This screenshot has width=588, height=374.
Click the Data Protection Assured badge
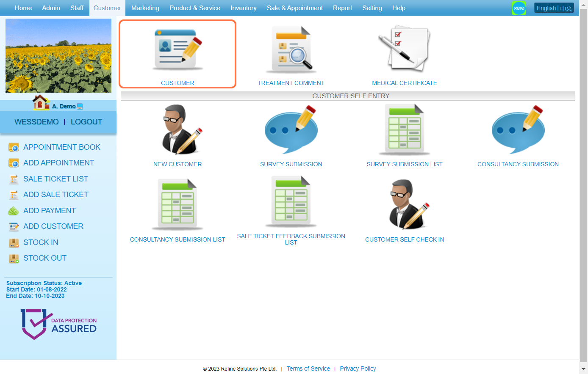click(x=58, y=324)
